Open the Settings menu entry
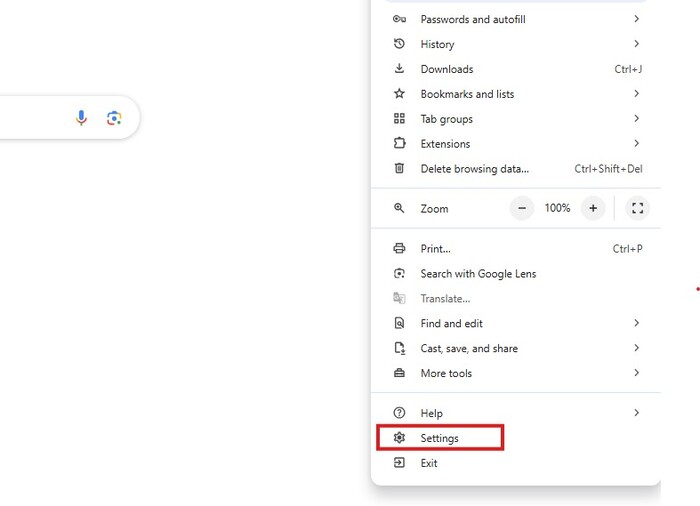 click(516, 438)
